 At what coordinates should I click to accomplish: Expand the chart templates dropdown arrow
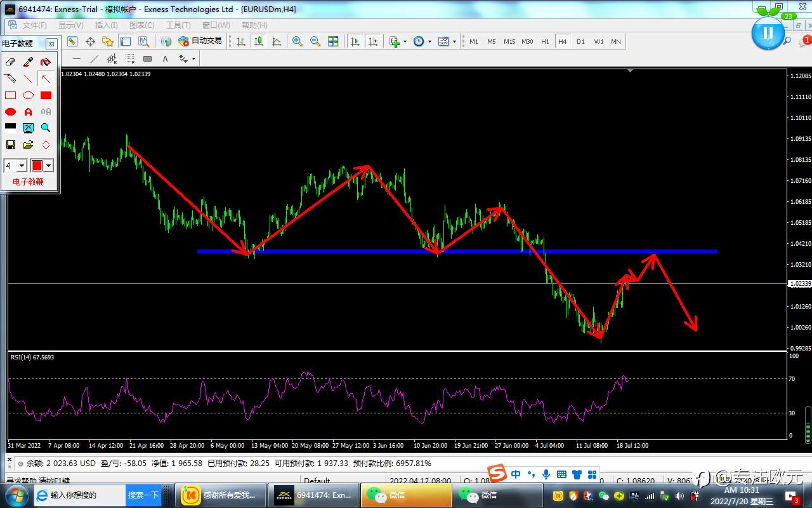454,42
